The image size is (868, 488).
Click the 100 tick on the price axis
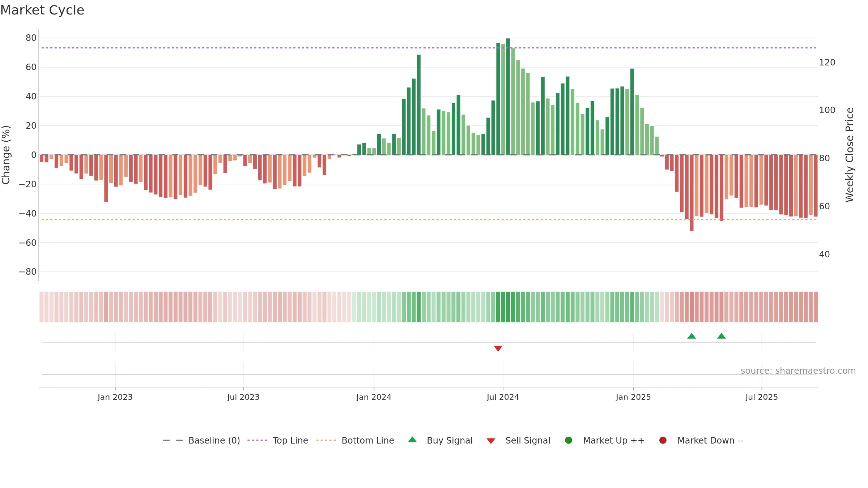pos(827,110)
